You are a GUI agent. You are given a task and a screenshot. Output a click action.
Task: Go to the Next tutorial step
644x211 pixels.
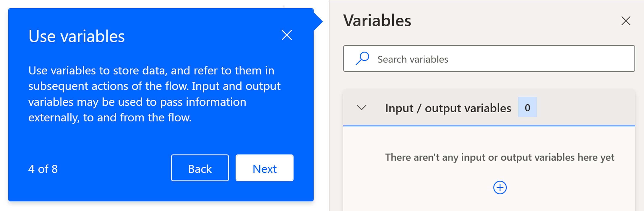pyautogui.click(x=264, y=168)
